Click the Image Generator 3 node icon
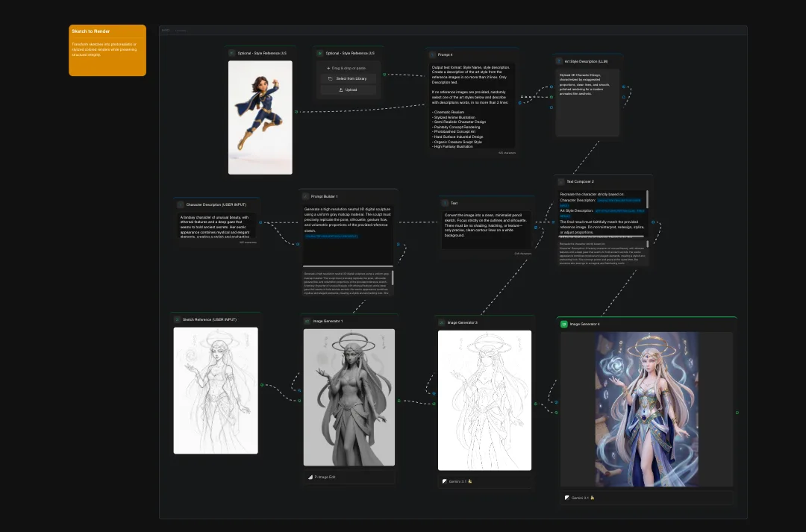This screenshot has height=532, width=806. point(442,323)
